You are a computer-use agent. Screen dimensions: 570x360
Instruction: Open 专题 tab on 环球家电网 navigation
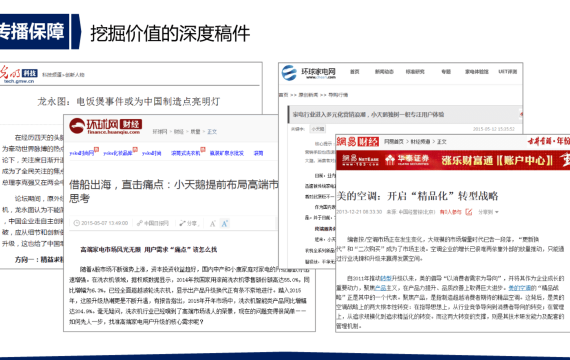[446, 72]
